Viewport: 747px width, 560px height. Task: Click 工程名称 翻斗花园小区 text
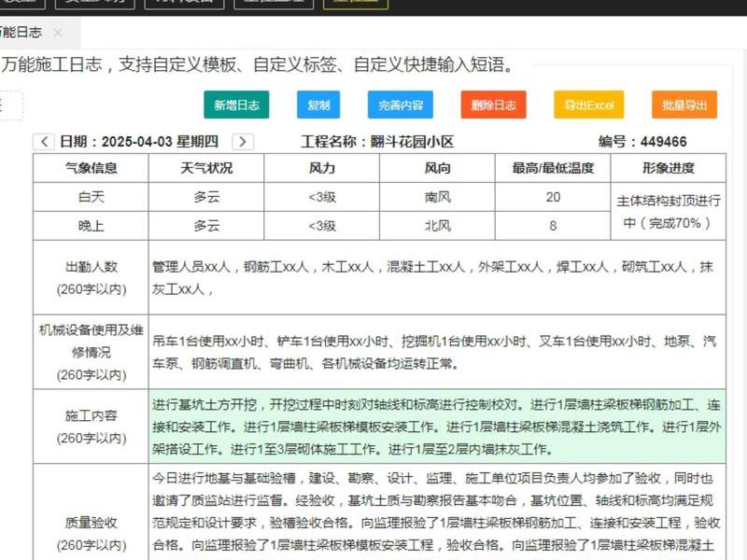pos(377,142)
